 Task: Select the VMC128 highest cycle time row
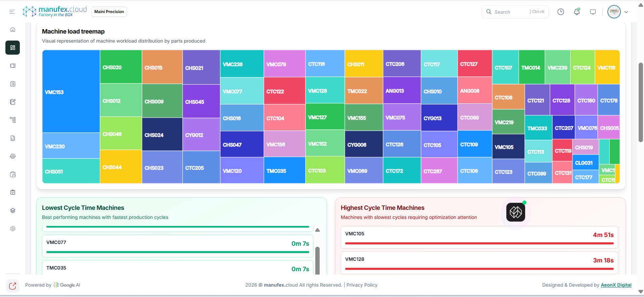pyautogui.click(x=479, y=263)
